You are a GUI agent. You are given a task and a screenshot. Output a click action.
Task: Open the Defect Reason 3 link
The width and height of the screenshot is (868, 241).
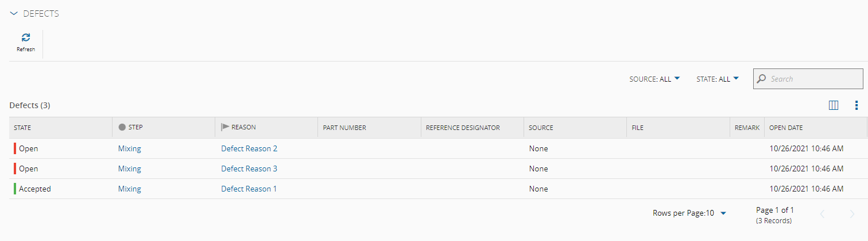pos(249,169)
